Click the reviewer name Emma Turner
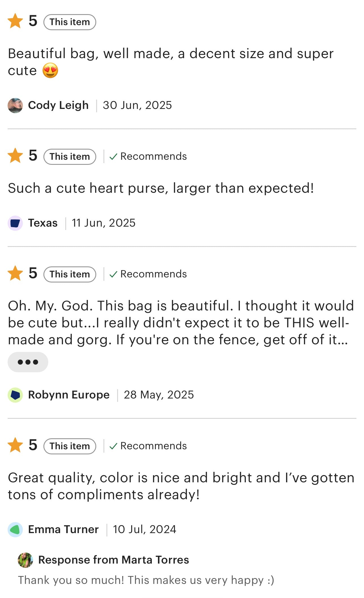Viewport: 364px width, 598px height. (63, 529)
